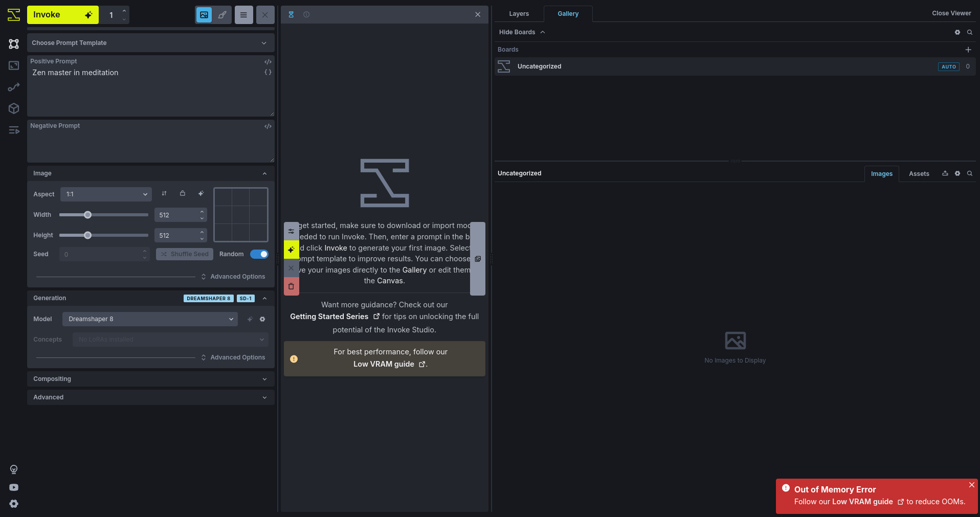Close the center viewer panel
980x517 pixels.
[478, 14]
